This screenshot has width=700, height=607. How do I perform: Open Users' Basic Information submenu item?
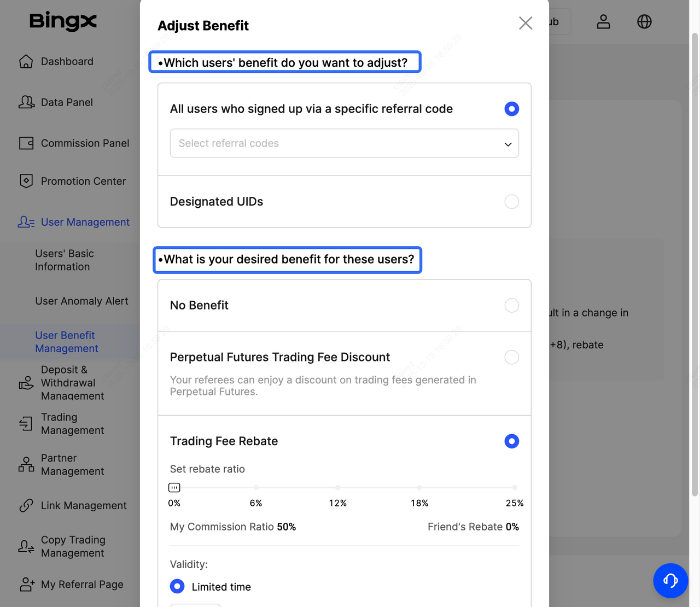click(65, 260)
